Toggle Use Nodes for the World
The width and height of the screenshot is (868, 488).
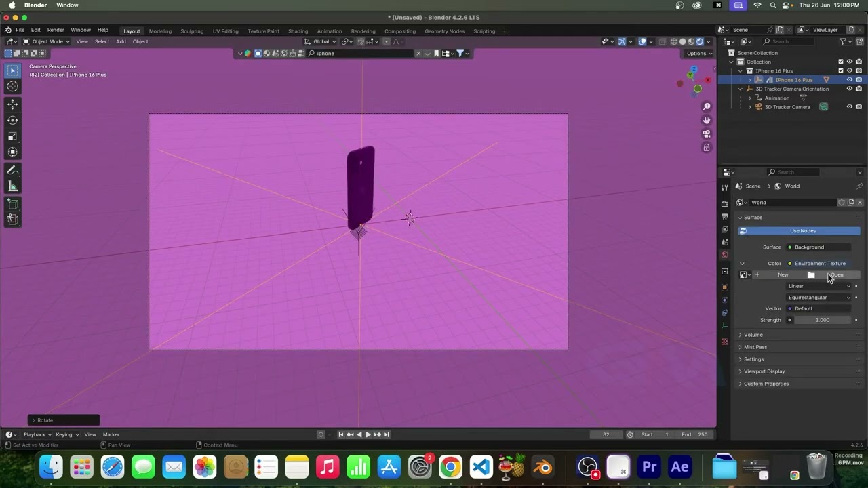(802, 231)
